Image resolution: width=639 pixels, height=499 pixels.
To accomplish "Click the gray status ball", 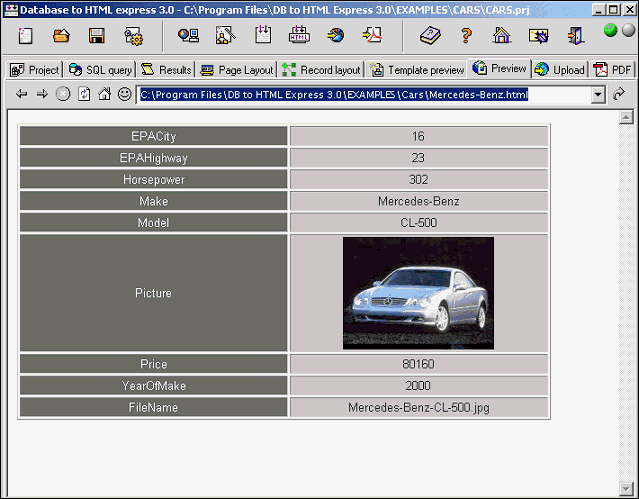I will [x=629, y=30].
